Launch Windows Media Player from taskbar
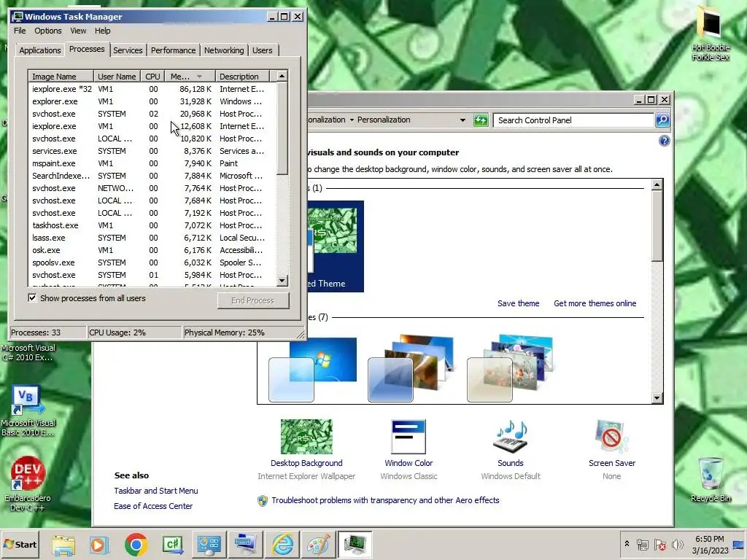Viewport: 747px width, 560px height. (99, 544)
